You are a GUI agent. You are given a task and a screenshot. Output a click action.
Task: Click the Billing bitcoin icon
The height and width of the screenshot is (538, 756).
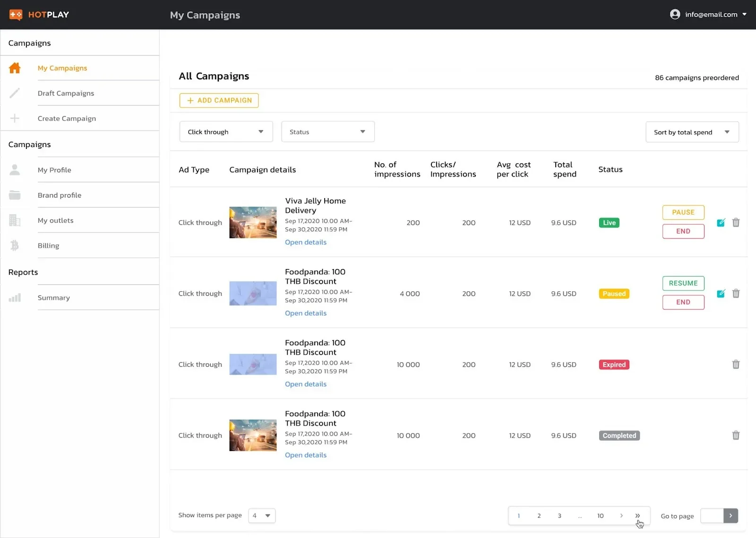point(15,245)
